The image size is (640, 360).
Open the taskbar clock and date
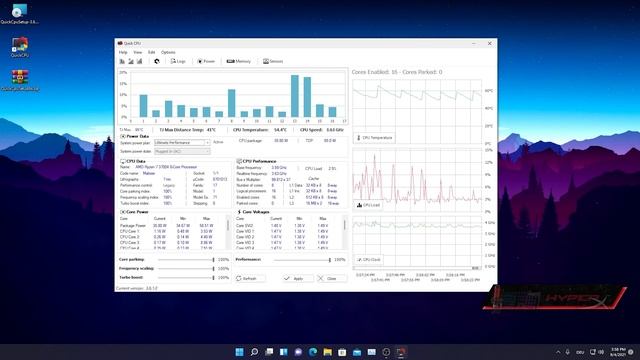coord(618,352)
